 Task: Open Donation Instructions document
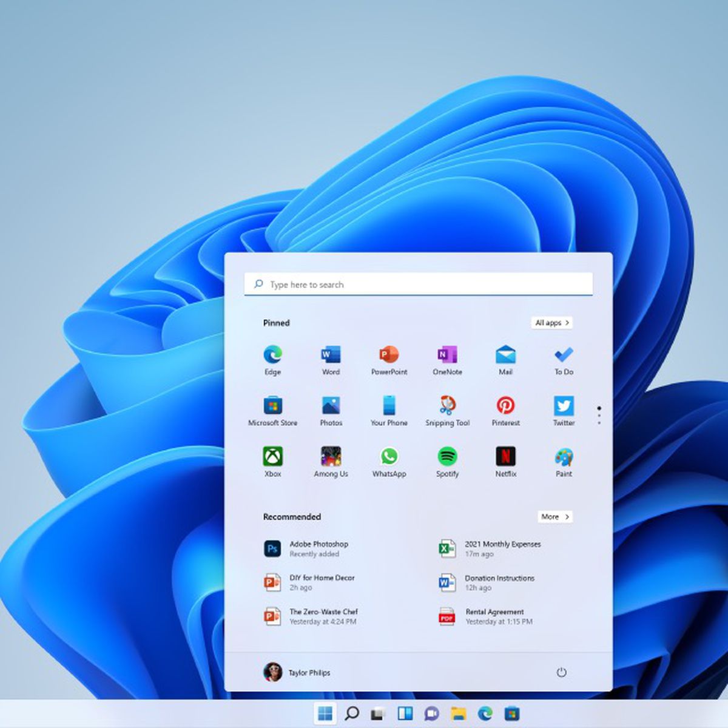coord(487,582)
